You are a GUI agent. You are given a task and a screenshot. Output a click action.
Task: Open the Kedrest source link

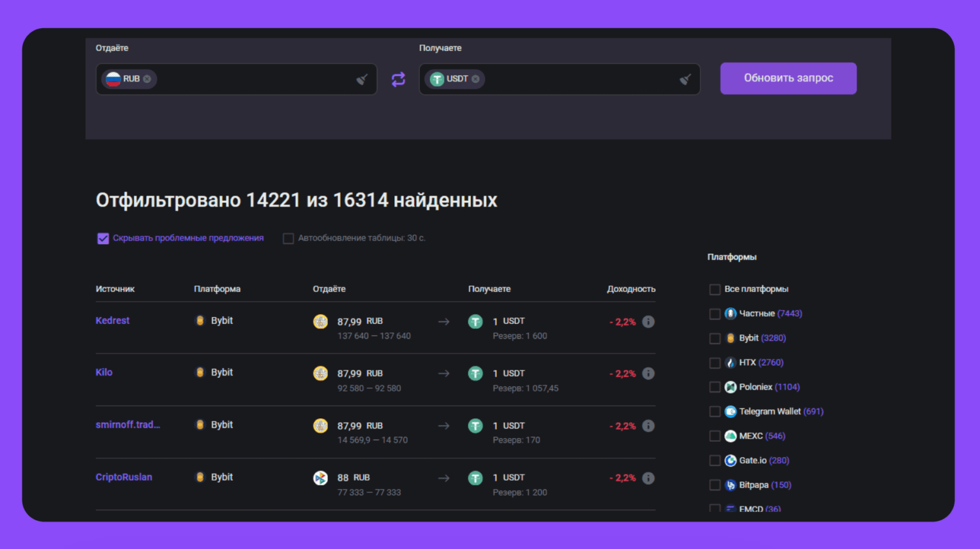click(x=112, y=321)
